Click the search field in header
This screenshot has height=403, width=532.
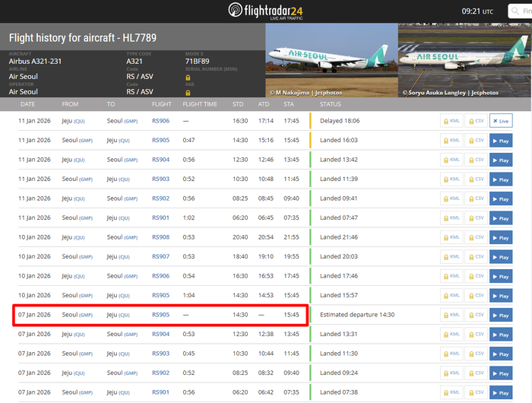524,11
